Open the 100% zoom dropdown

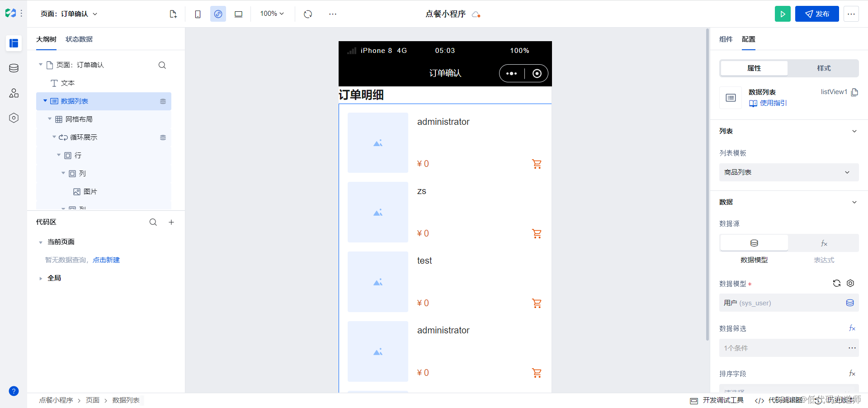tap(272, 14)
